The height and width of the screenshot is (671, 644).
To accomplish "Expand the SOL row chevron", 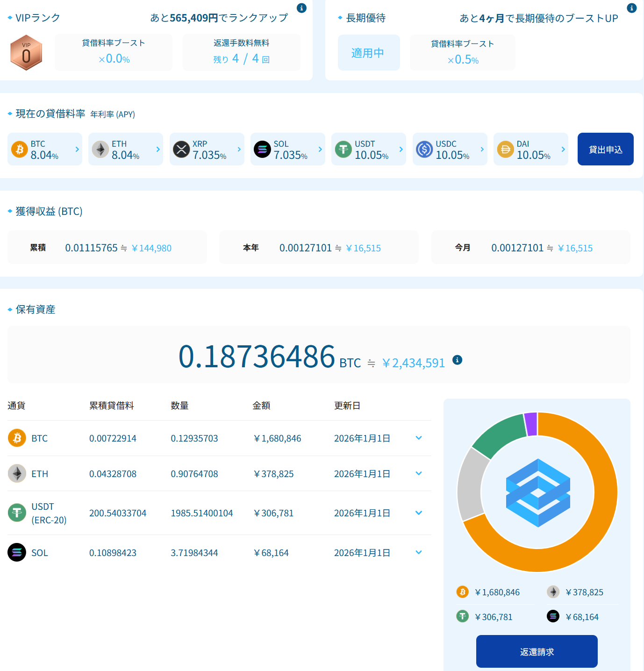I will coord(419,552).
